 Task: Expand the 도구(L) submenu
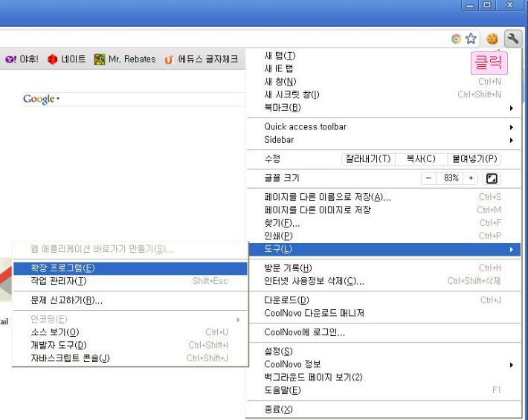pos(384,249)
